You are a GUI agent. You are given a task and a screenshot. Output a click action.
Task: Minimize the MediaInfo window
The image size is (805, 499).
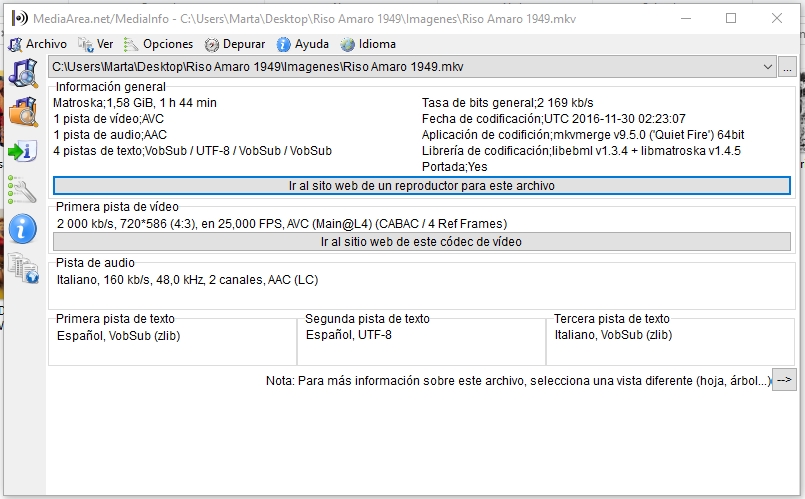pyautogui.click(x=686, y=18)
